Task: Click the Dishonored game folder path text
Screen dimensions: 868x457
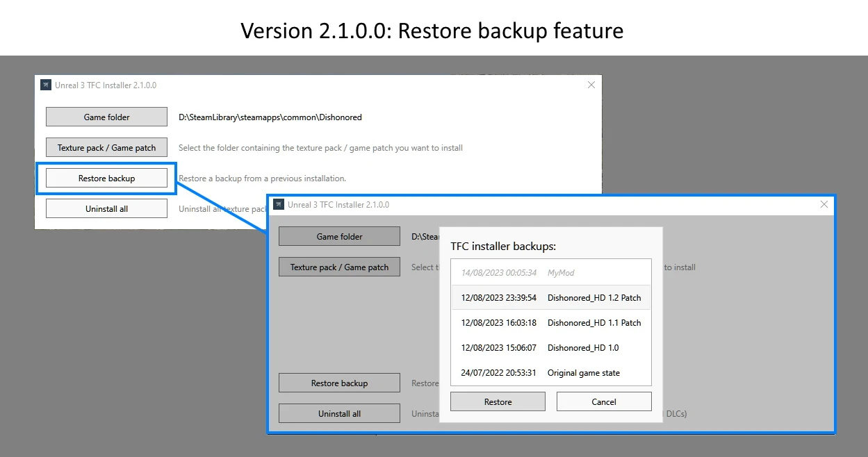Action: point(270,117)
